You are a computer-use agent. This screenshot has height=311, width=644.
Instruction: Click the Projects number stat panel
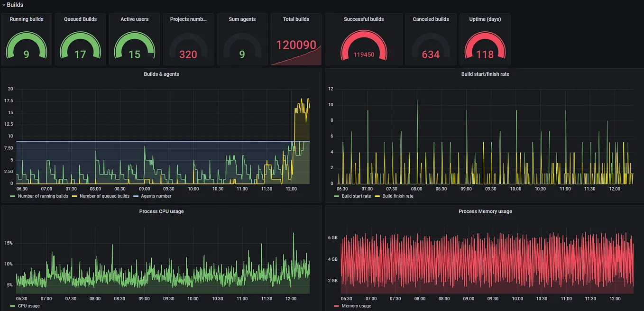pyautogui.click(x=188, y=39)
